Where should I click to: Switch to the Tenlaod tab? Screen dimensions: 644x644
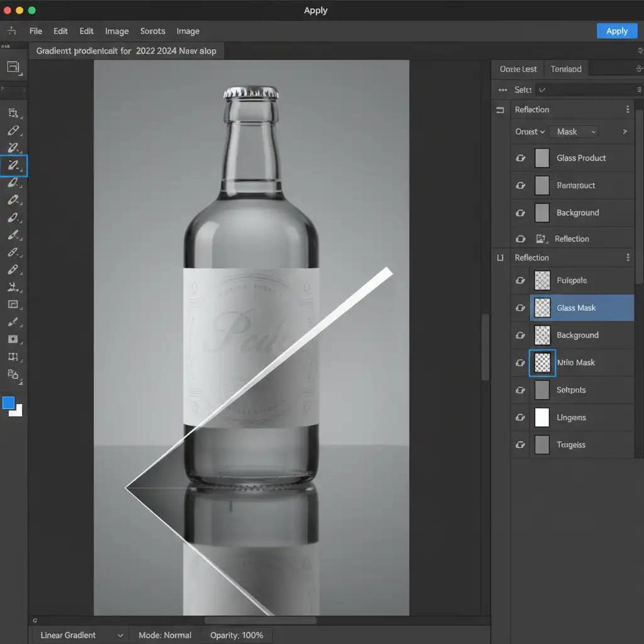[566, 69]
